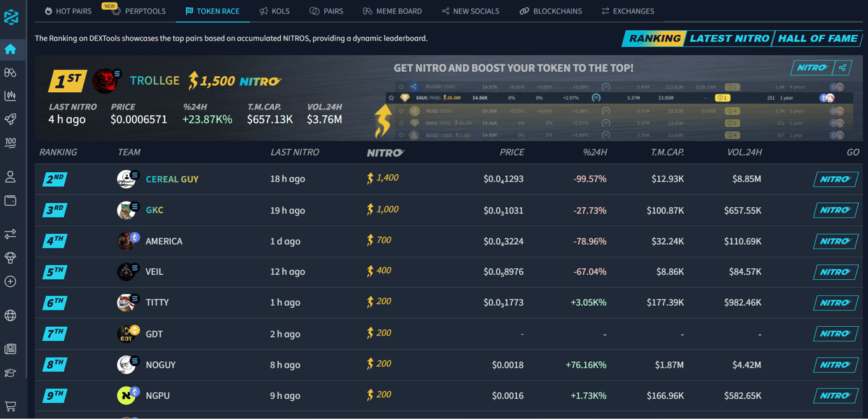The image size is (868, 419).
Task: Click the share icon in banner
Action: [843, 67]
